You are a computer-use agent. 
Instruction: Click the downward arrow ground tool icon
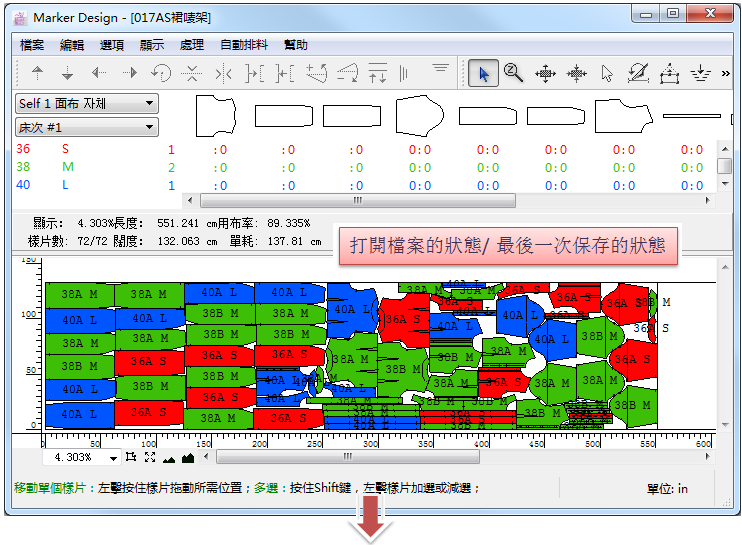click(x=700, y=73)
